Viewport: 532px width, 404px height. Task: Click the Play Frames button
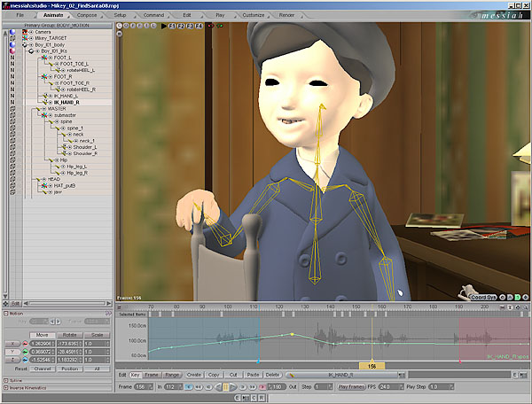(x=351, y=386)
